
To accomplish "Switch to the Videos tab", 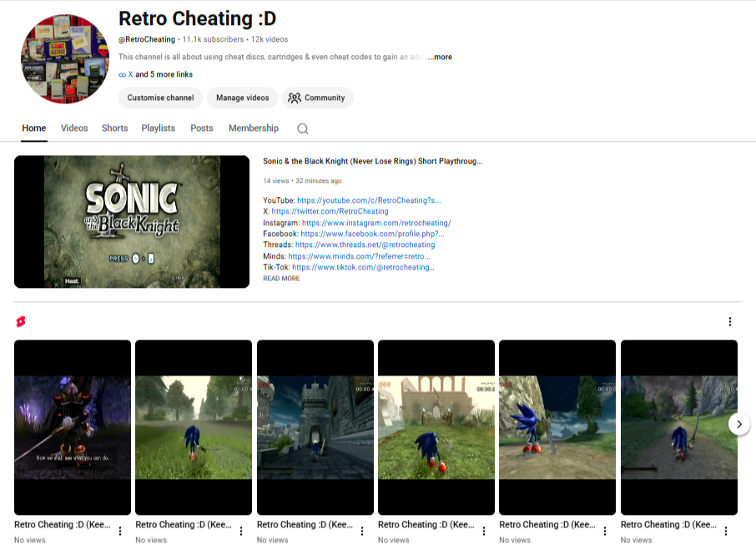I will click(x=74, y=129).
